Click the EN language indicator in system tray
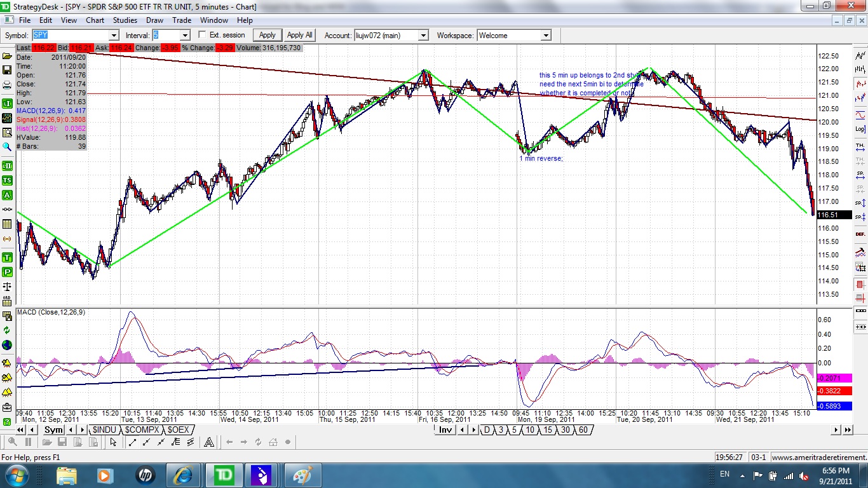Viewport: 868px width, 488px height. pos(724,474)
